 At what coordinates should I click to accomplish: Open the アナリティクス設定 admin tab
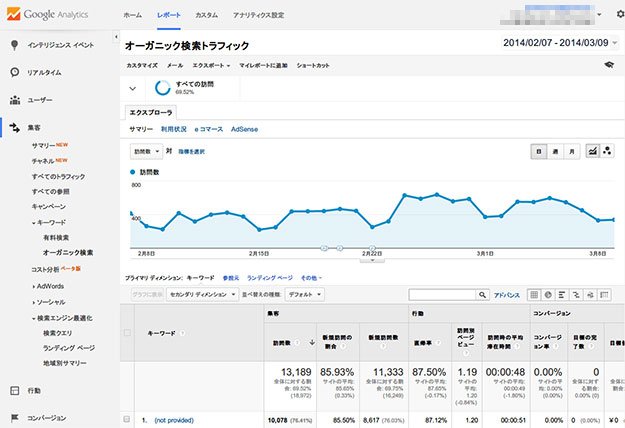(x=258, y=15)
